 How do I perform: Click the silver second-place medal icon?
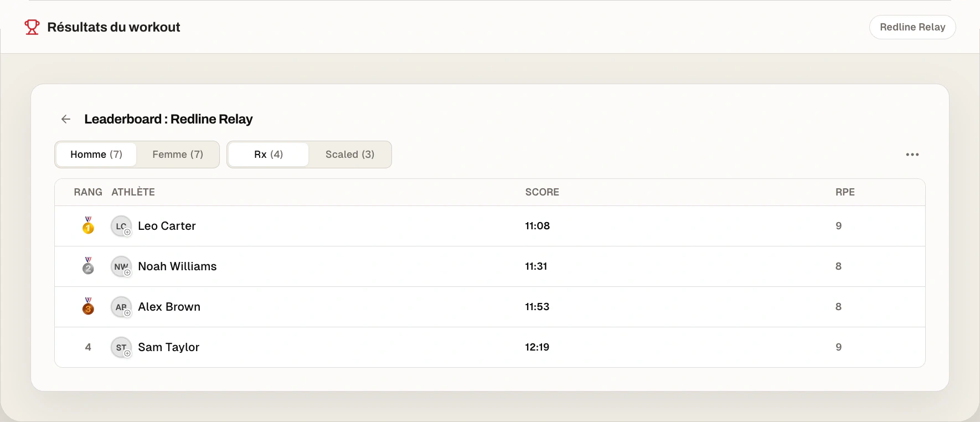point(88,266)
